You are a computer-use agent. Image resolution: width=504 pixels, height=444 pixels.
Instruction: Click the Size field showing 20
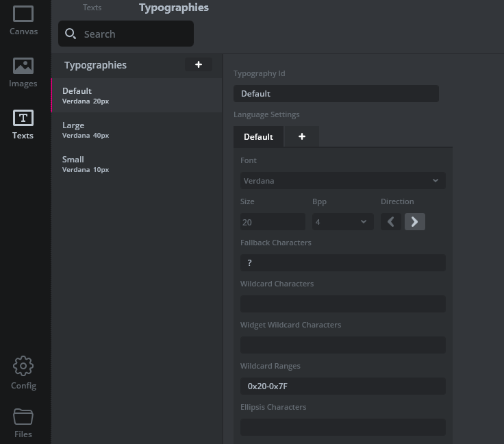click(x=273, y=222)
